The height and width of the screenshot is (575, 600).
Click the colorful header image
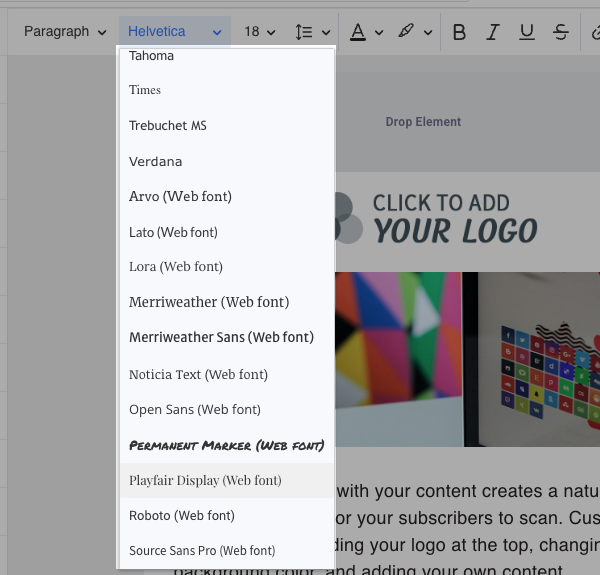(468, 358)
